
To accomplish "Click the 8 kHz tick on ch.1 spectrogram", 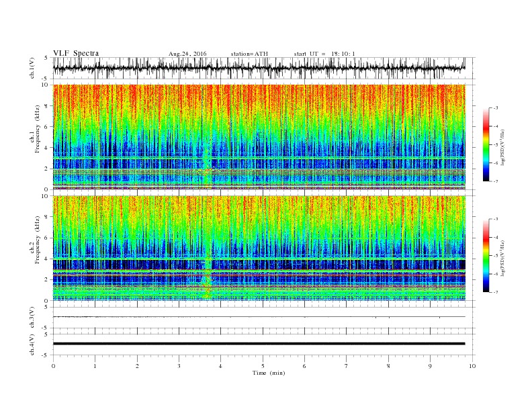I will (x=47, y=106).
